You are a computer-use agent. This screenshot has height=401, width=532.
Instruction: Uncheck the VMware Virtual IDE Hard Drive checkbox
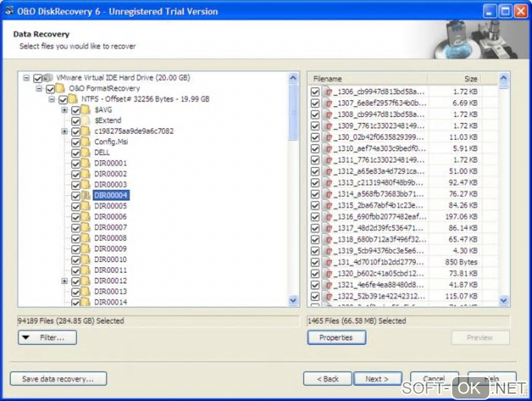click(38, 78)
